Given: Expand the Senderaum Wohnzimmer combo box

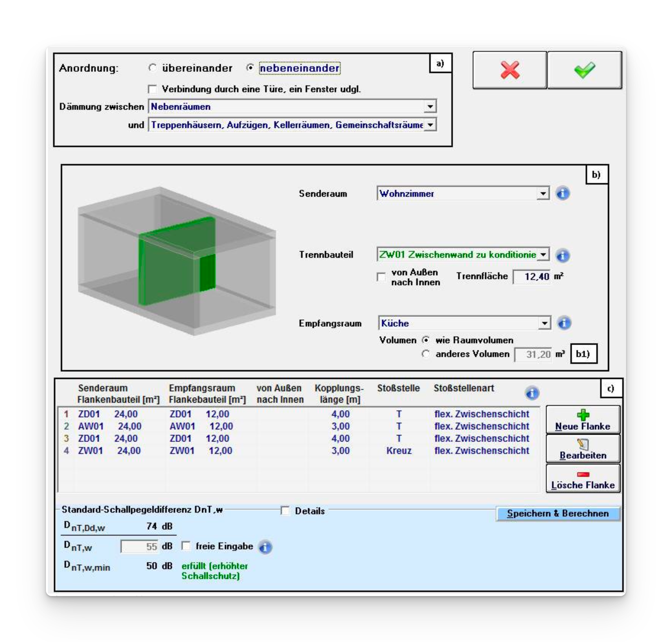Looking at the screenshot, I should coord(543,194).
